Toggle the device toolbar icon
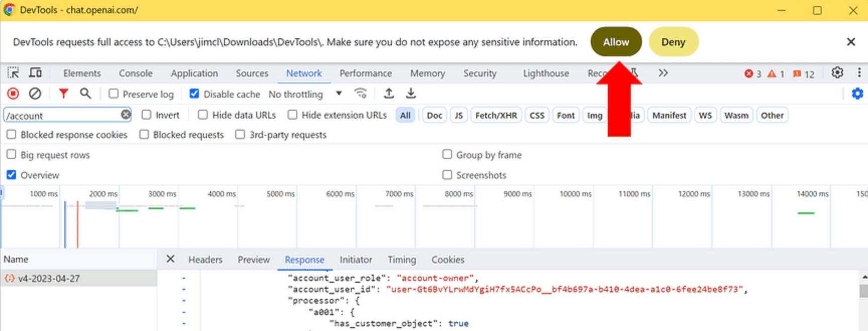This screenshot has width=868, height=331. tap(35, 73)
